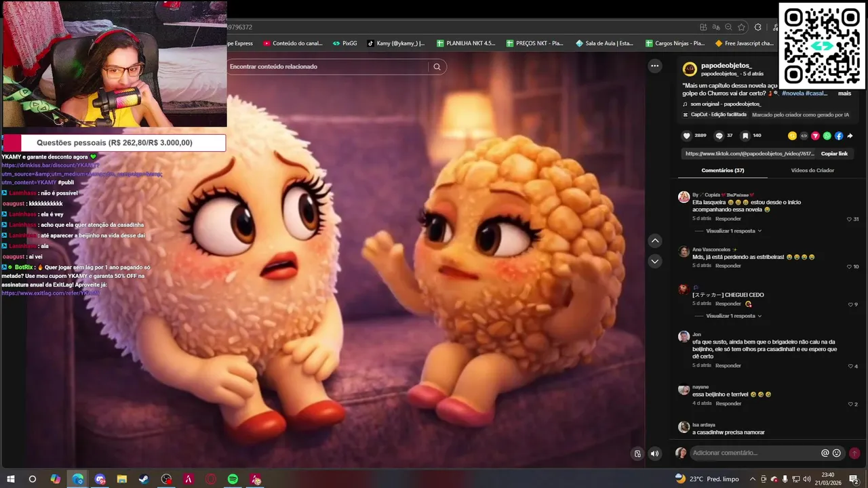
Task: Open Isa ardaya's commenter avatar
Action: (x=684, y=427)
